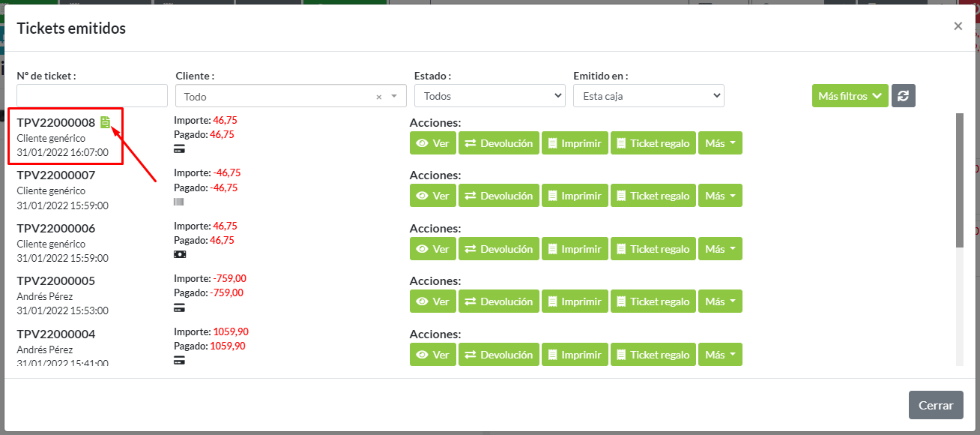Expand the Cliente combo box
The image size is (980, 435).
394,97
